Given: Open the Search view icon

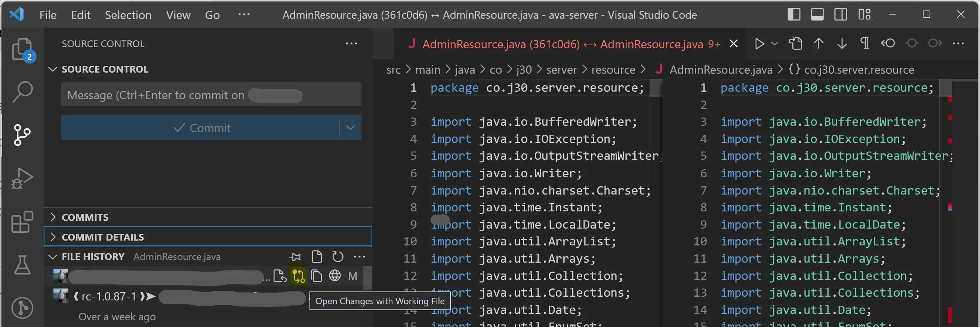Looking at the screenshot, I should pyautogui.click(x=22, y=91).
